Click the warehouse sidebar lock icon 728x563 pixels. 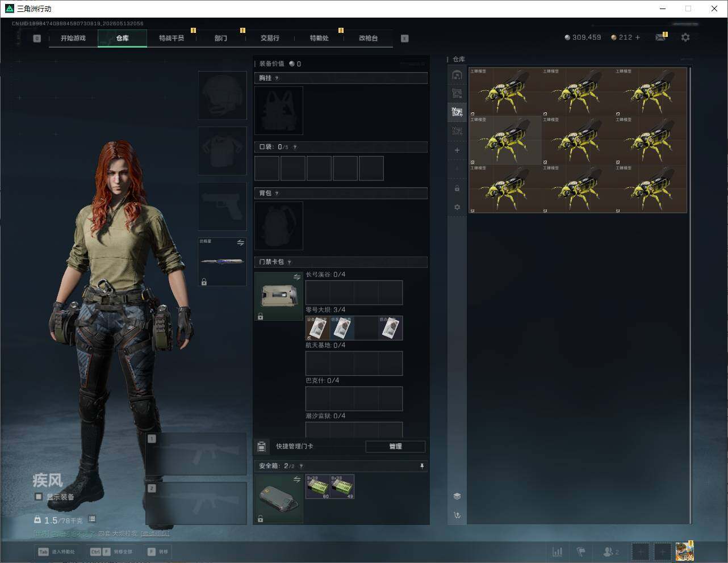pos(457,188)
